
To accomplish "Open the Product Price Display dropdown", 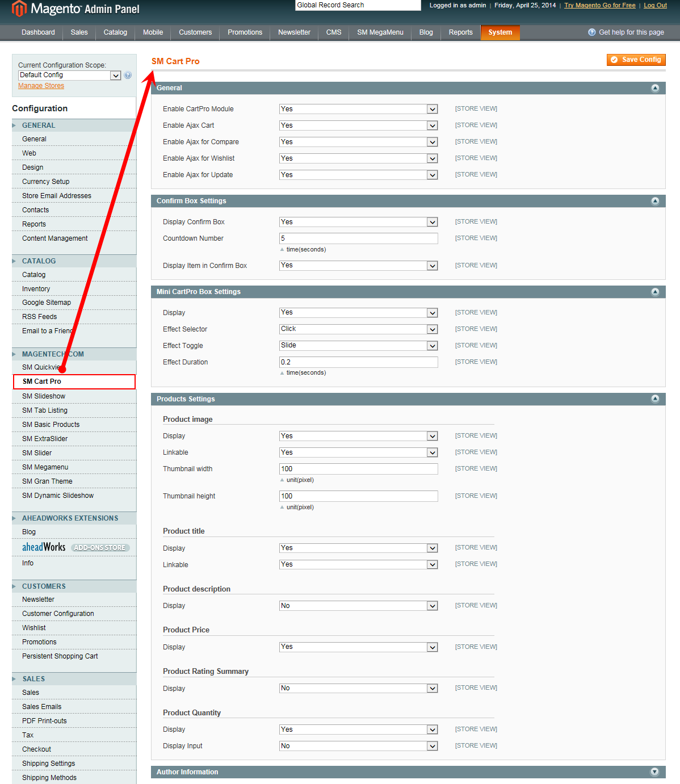I will tap(359, 647).
